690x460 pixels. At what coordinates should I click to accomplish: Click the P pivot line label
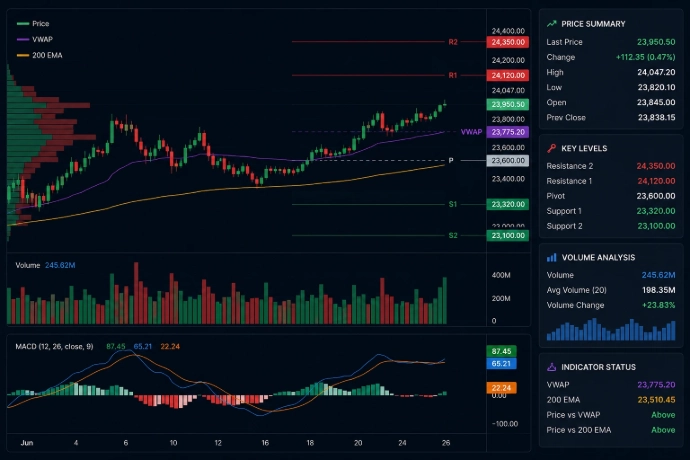(451, 161)
